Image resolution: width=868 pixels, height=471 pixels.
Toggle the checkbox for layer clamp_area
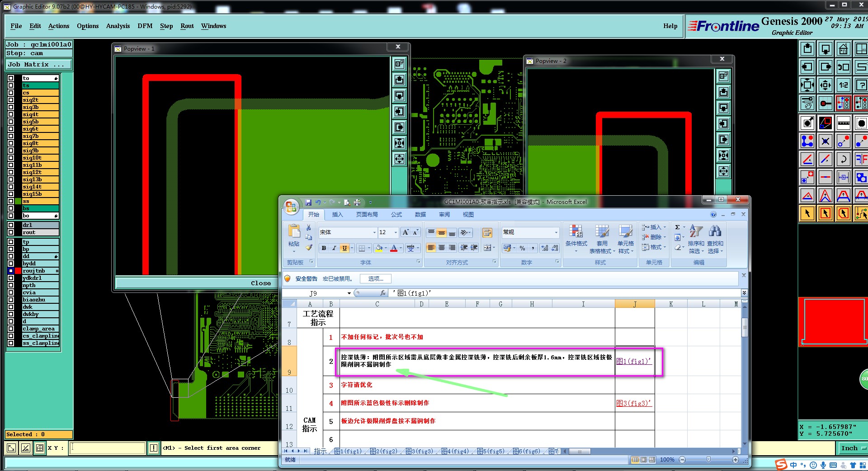coord(11,329)
